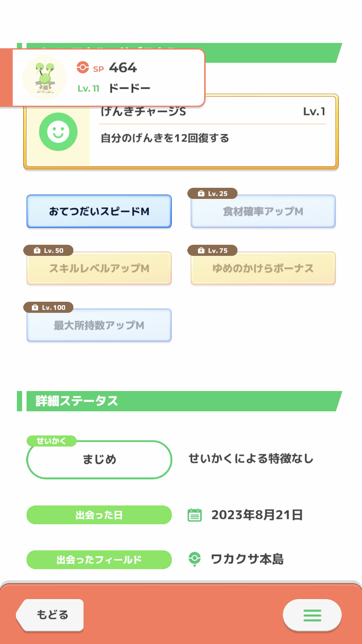This screenshot has width=362, height=644.
Task: Tap the まじめ nature box
Action: click(99, 460)
